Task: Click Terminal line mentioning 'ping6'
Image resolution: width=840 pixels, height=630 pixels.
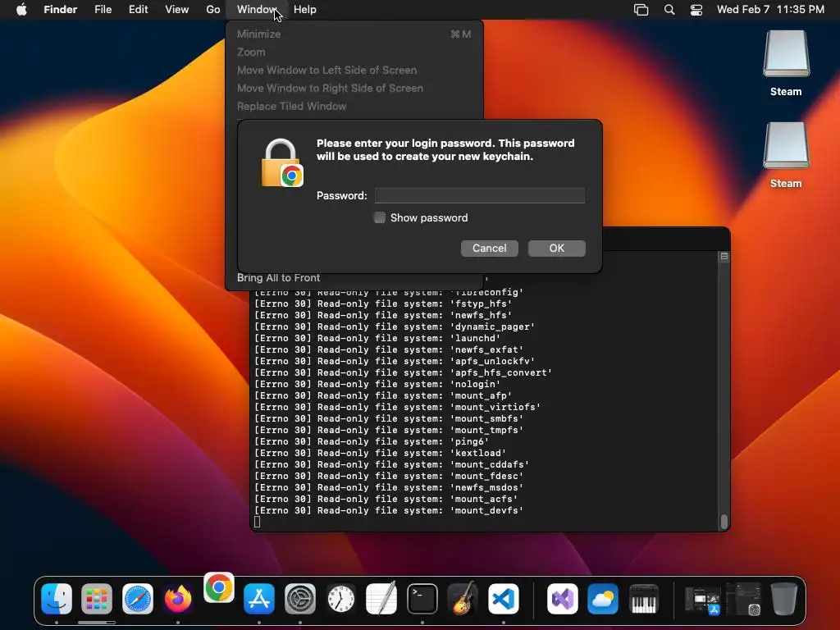Action: [x=372, y=441]
